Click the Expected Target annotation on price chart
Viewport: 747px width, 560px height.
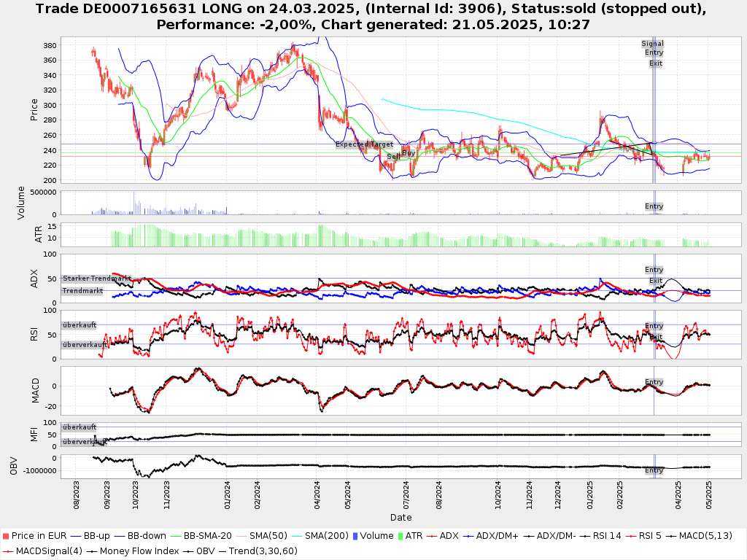[364, 144]
